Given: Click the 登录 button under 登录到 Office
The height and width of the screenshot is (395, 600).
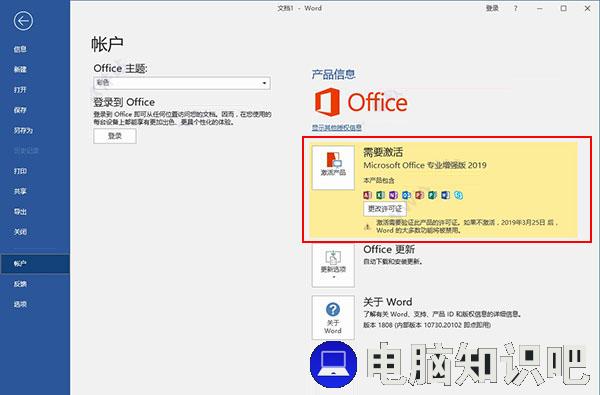Looking at the screenshot, I should click(x=115, y=136).
